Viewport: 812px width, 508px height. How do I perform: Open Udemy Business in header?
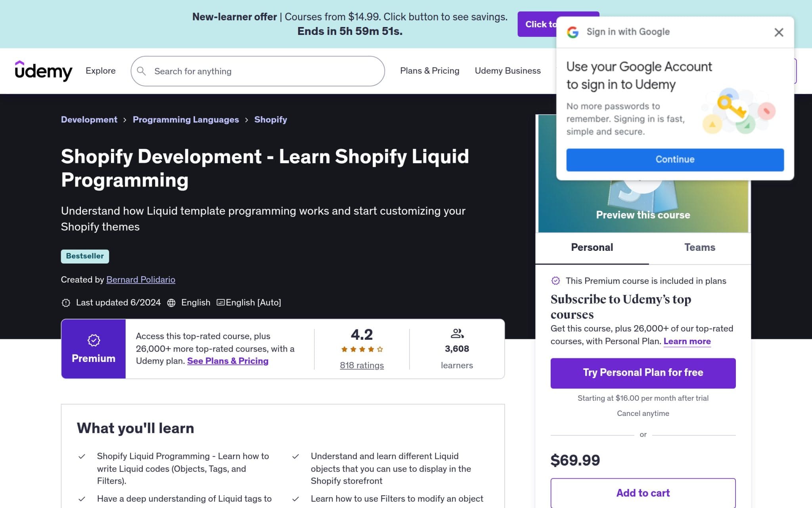tap(507, 71)
